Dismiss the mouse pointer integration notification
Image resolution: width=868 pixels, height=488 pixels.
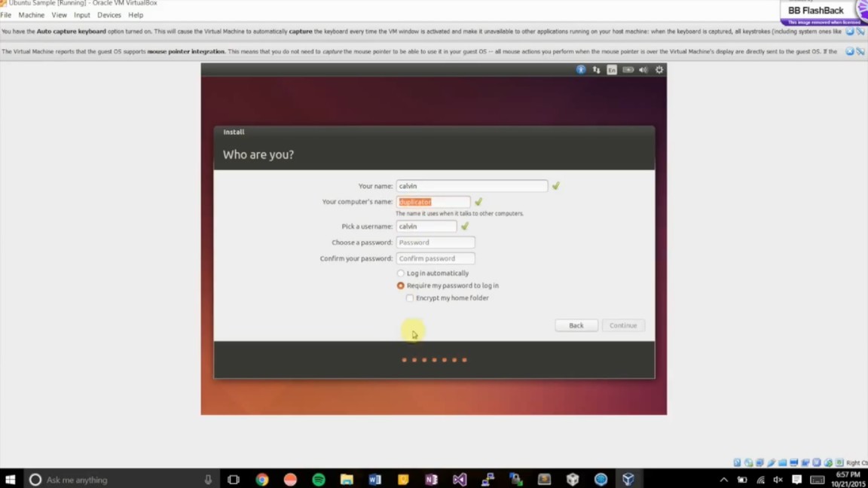click(x=850, y=51)
